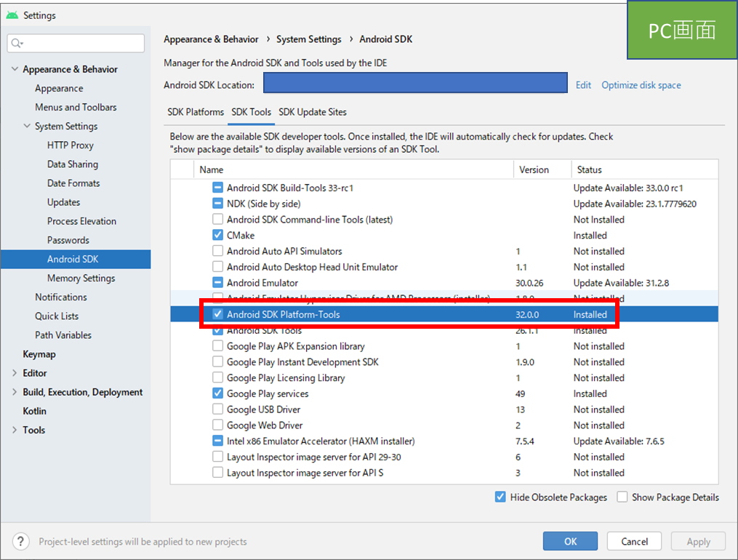Open Date Formats settings

(x=73, y=183)
